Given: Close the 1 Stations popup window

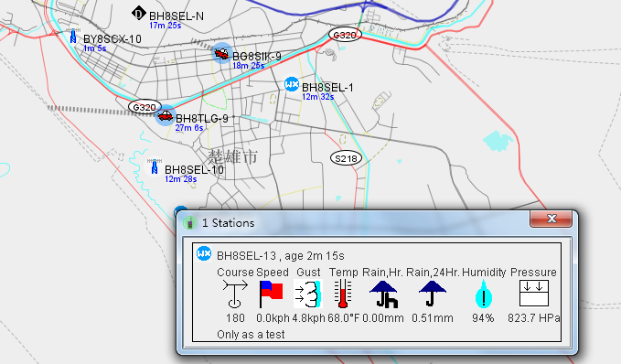Looking at the screenshot, I should pos(551,219).
